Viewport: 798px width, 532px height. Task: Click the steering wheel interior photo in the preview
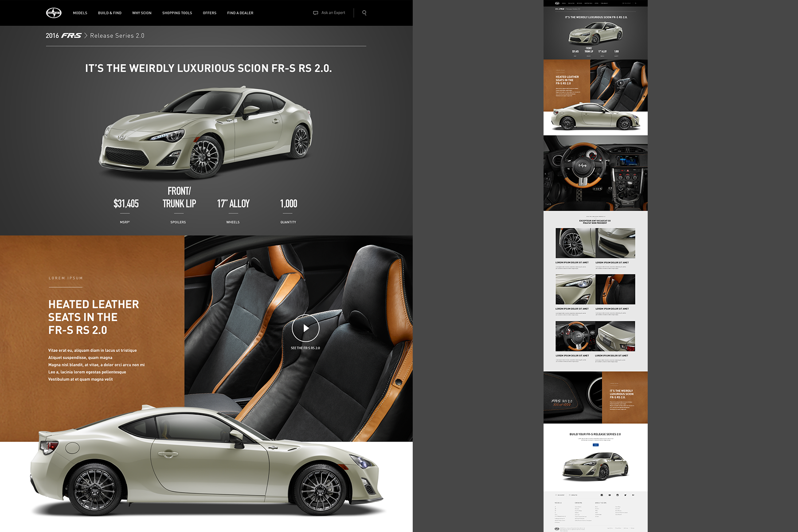595,173
